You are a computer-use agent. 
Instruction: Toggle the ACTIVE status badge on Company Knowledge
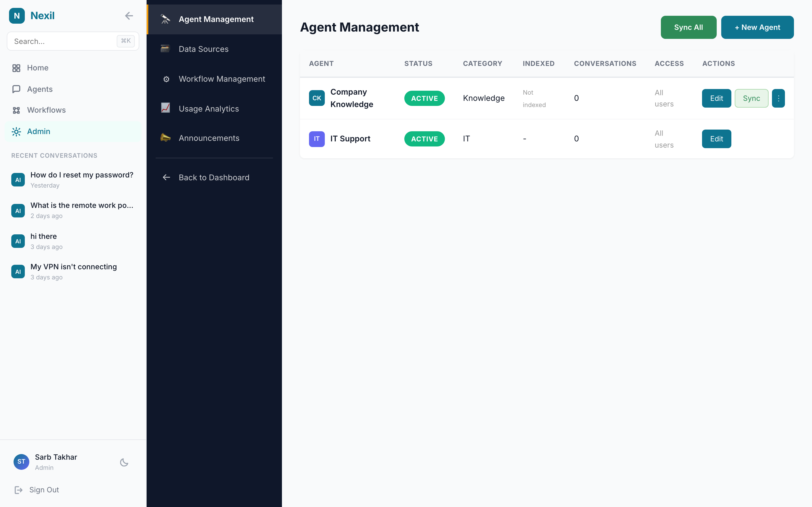(424, 98)
